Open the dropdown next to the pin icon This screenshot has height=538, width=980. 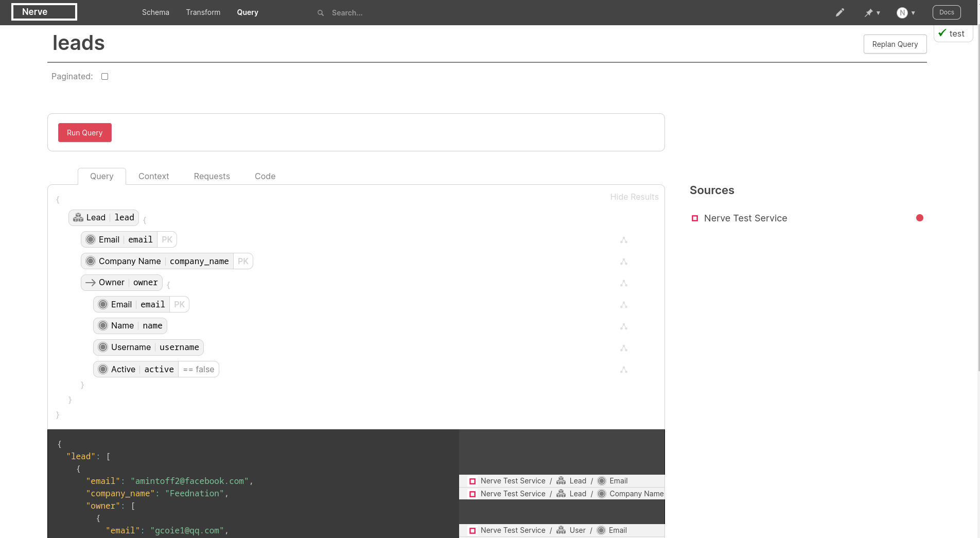coord(879,13)
